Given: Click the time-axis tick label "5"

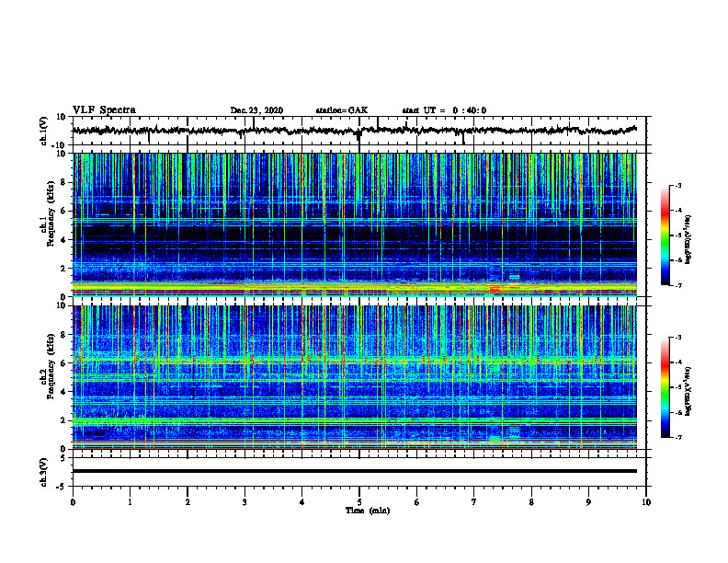Looking at the screenshot, I should (x=359, y=502).
